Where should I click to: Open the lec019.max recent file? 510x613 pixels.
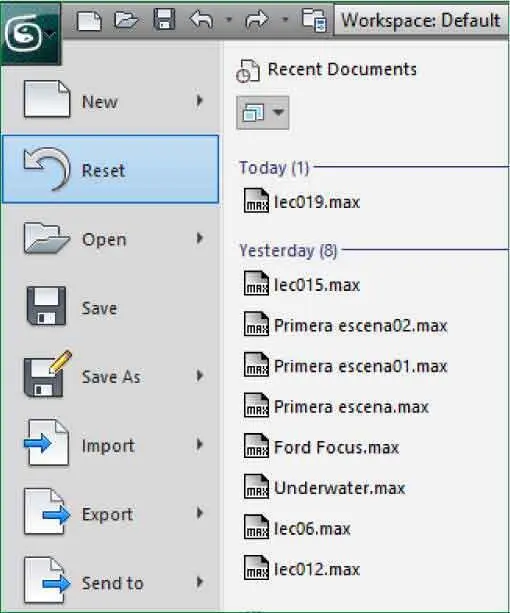302,202
